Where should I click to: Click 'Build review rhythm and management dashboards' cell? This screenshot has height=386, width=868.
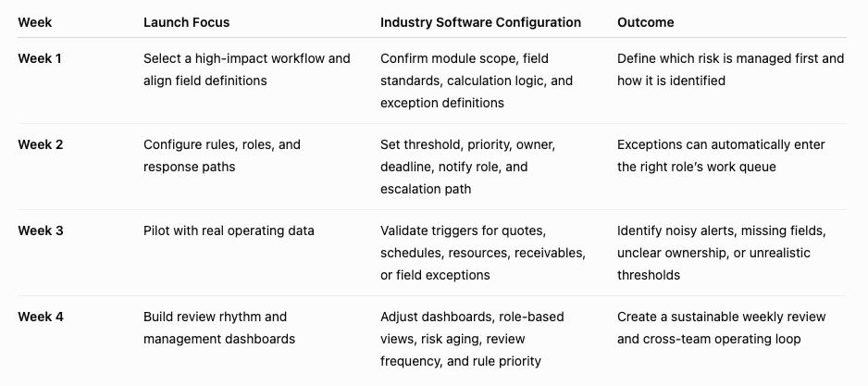click(219, 328)
